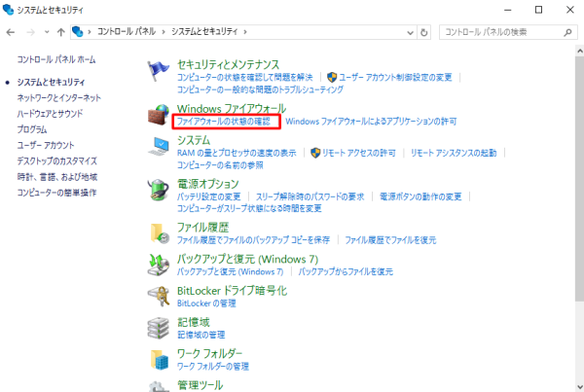Click the Forward arrow navigation button
Screen dimensions: 584x392
(x=30, y=32)
